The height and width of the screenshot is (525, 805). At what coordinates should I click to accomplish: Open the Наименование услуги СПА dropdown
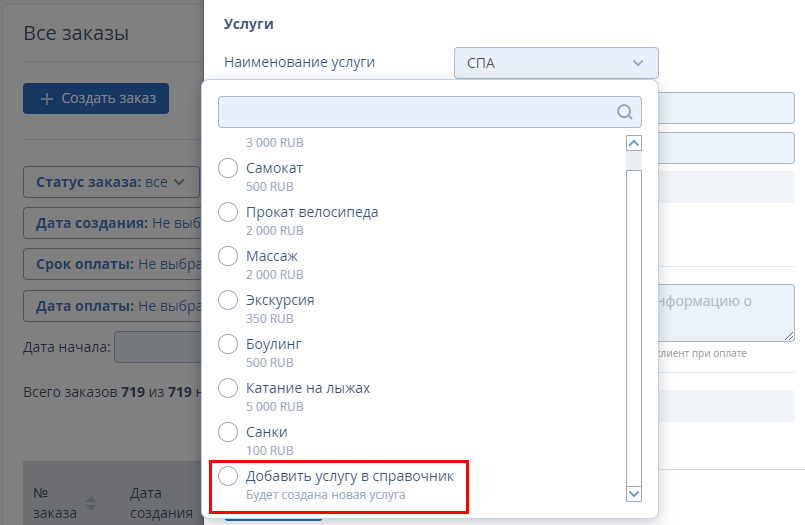tap(556, 63)
